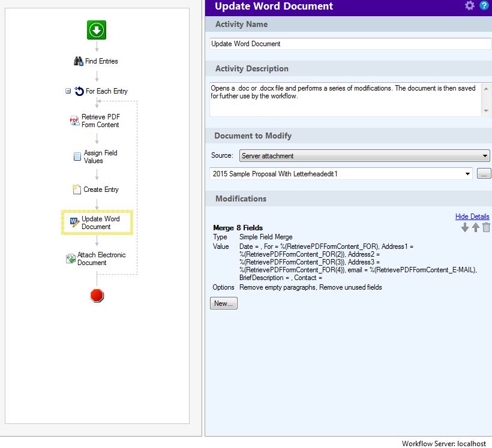Move the Merge 8 Fields modification up

tap(475, 227)
